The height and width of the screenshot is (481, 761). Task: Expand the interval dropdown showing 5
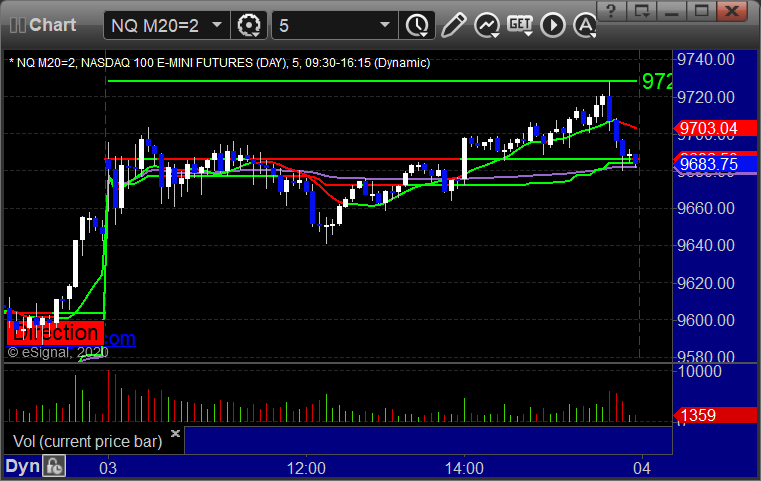385,25
